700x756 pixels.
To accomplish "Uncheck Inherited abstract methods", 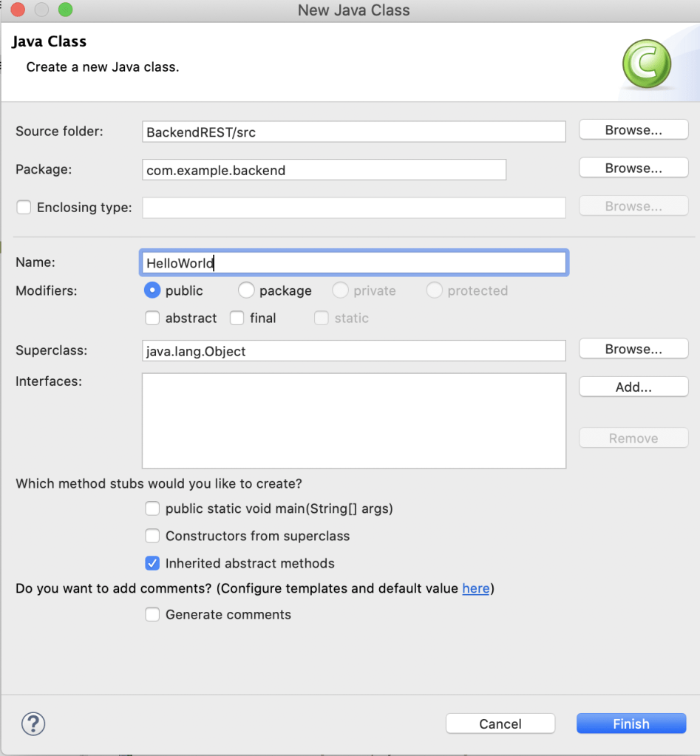I will pos(152,564).
